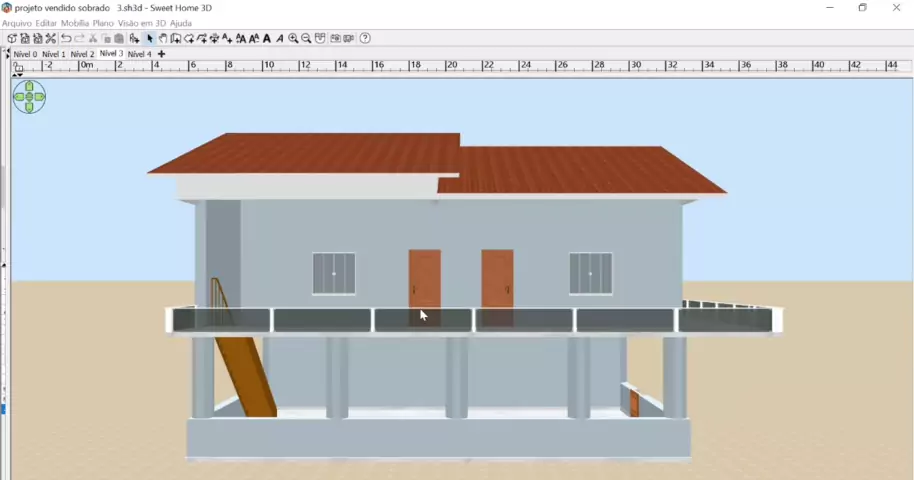Image resolution: width=914 pixels, height=480 pixels.
Task: Add a new level with plus button
Action: pyautogui.click(x=162, y=54)
